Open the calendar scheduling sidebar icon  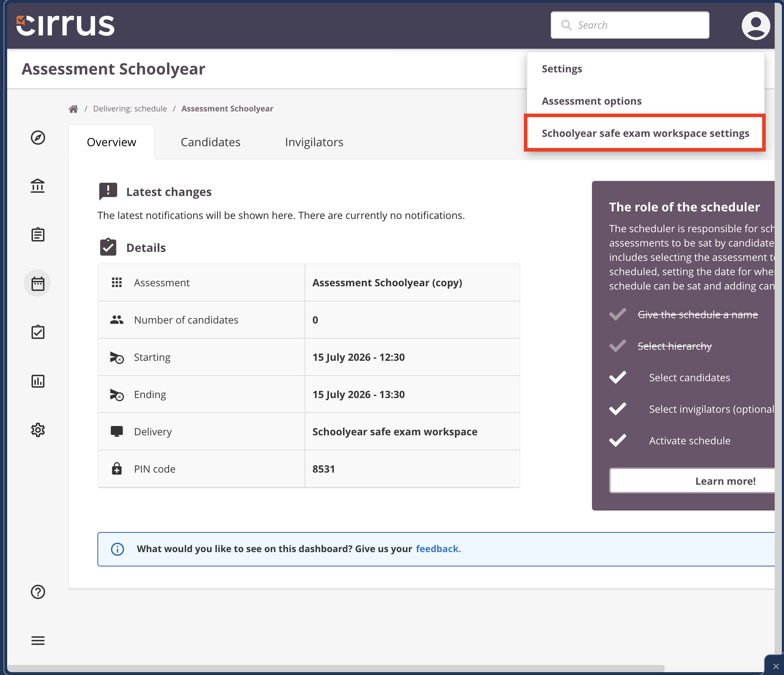click(38, 283)
